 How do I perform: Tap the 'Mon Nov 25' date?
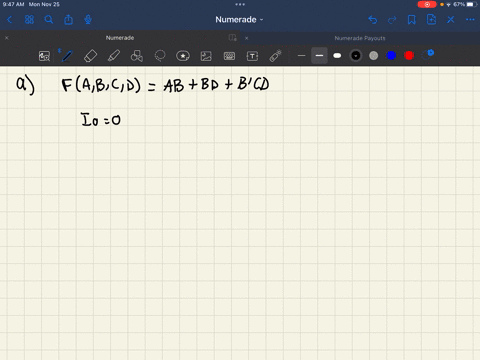coord(44,4)
